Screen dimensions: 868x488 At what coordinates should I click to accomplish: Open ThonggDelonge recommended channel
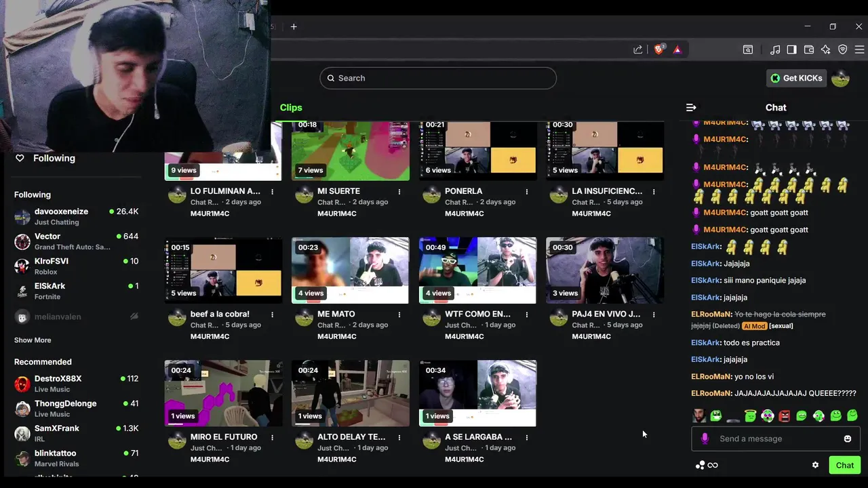pyautogui.click(x=76, y=408)
